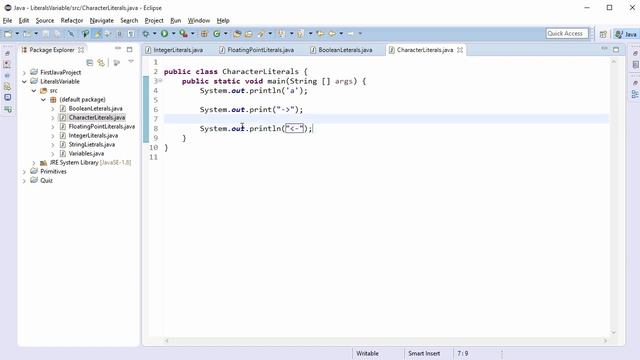640x360 pixels.
Task: Toggle Link with Editor in Package Explorer
Action: click(101, 62)
